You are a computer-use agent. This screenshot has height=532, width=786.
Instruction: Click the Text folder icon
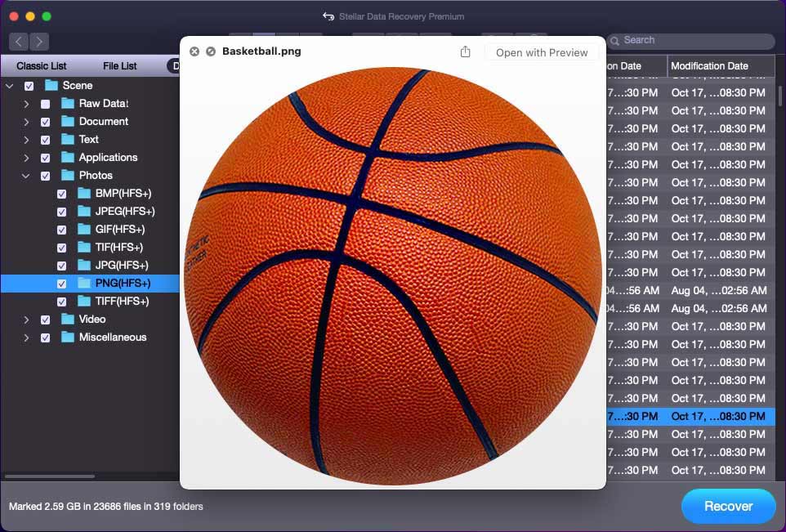point(68,140)
